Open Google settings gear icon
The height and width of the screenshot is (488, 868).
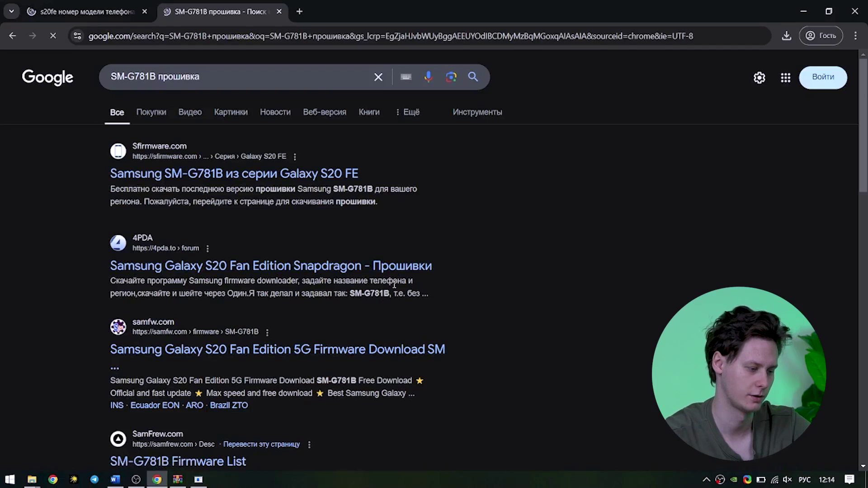coord(759,78)
